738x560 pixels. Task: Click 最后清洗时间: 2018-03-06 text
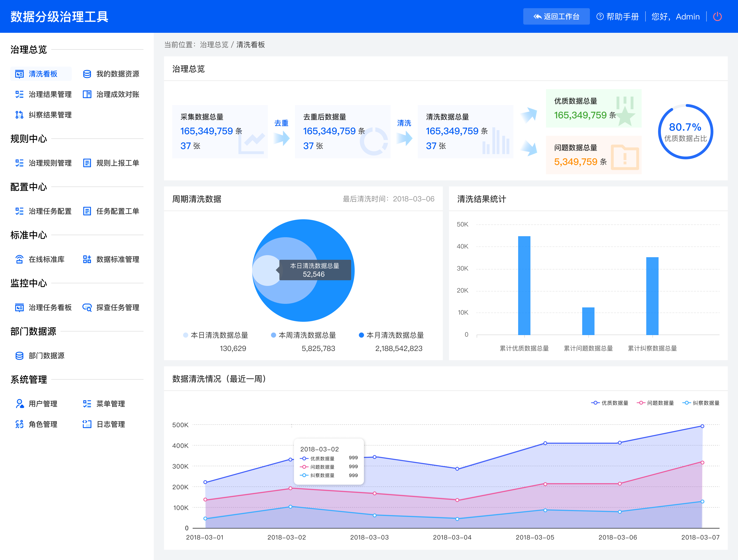tap(389, 199)
